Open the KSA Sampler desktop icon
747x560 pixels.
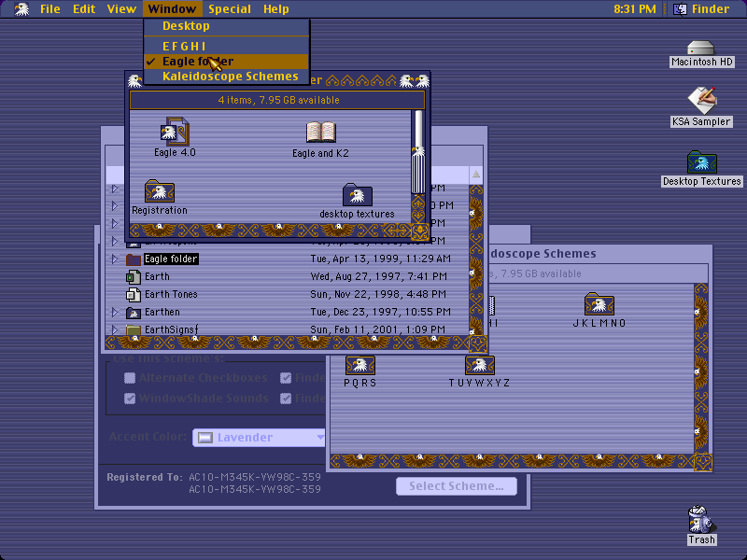pyautogui.click(x=702, y=100)
